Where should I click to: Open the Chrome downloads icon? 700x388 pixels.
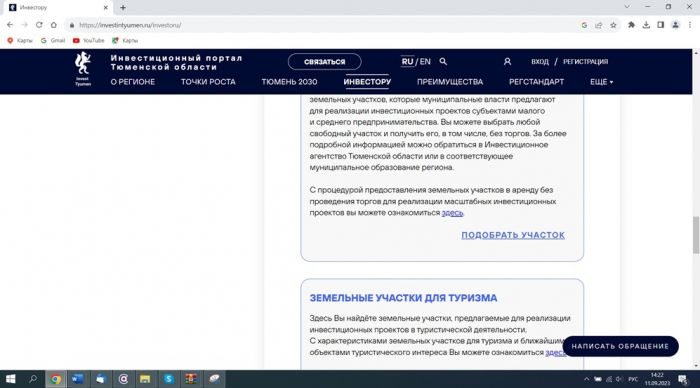(x=646, y=25)
